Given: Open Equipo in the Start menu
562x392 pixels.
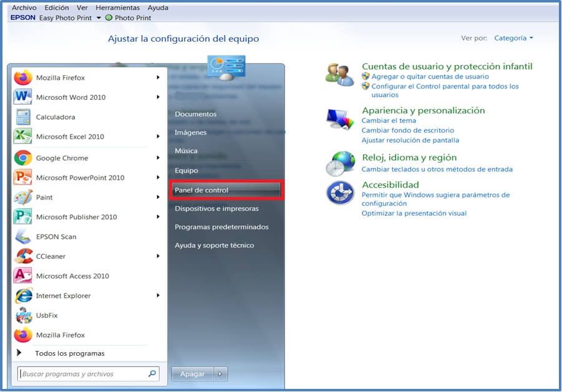Looking at the screenshot, I should [187, 170].
